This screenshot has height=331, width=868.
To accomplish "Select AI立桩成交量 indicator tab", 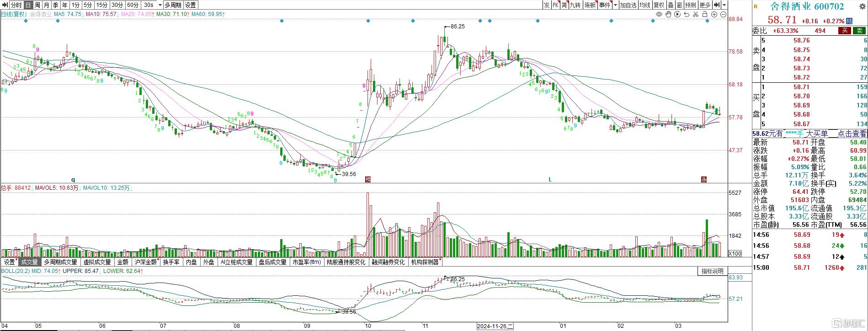I will [x=236, y=262].
